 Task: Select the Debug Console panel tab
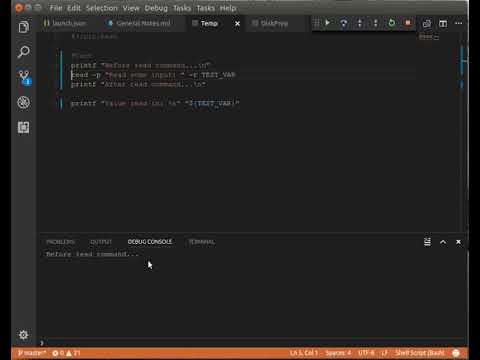(x=150, y=242)
